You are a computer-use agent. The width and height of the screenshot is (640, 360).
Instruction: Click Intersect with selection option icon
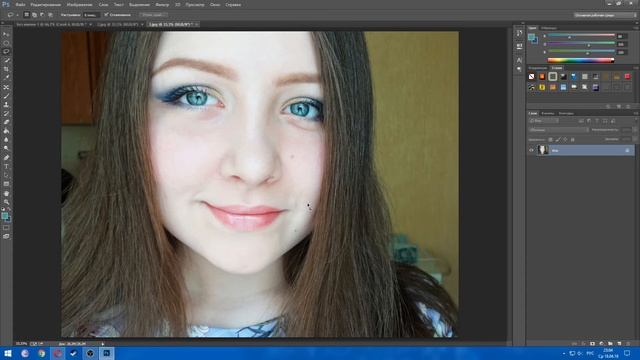[x=50, y=15]
